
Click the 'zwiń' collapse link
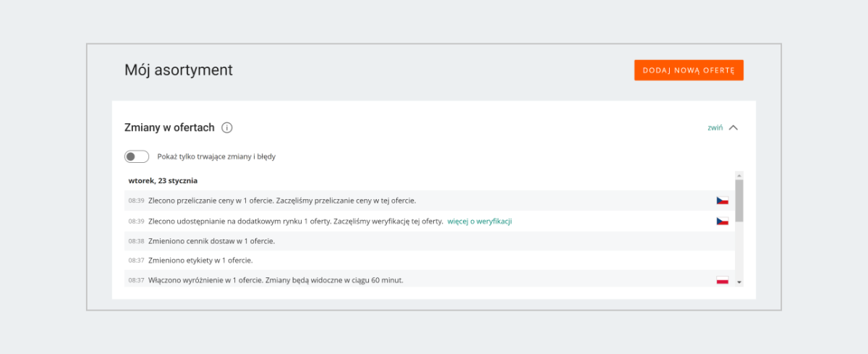(x=715, y=128)
